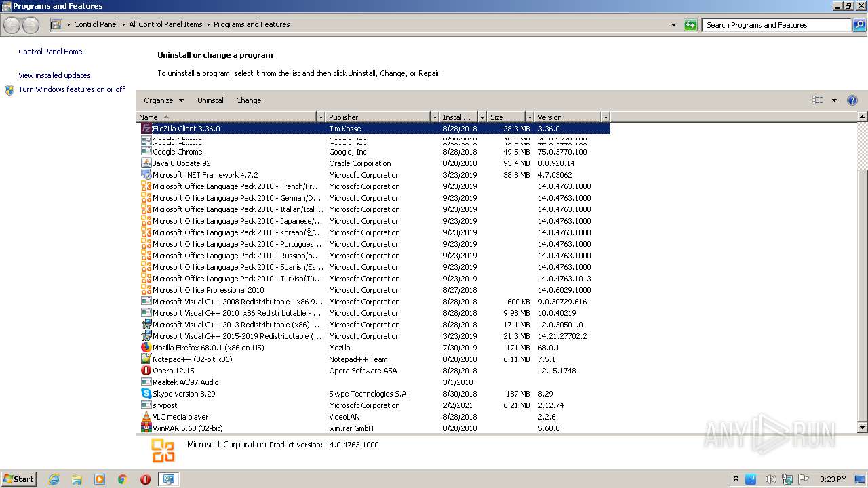Viewport: 868px width, 488px height.
Task: Open Opera from the taskbar
Action: pyautogui.click(x=145, y=479)
